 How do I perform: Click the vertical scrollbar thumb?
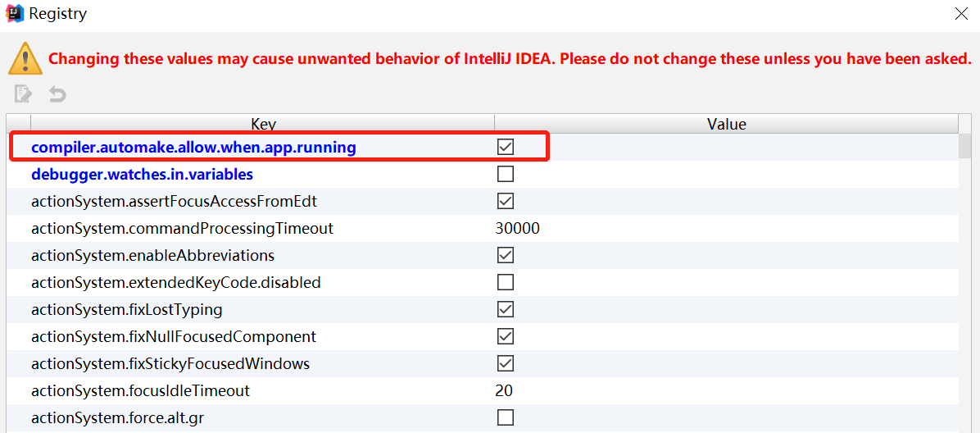(x=966, y=145)
